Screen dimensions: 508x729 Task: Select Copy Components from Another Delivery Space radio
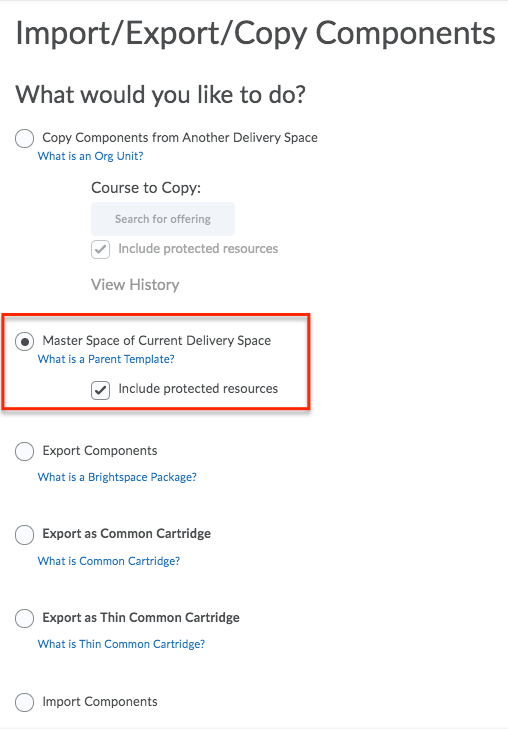coord(24,138)
